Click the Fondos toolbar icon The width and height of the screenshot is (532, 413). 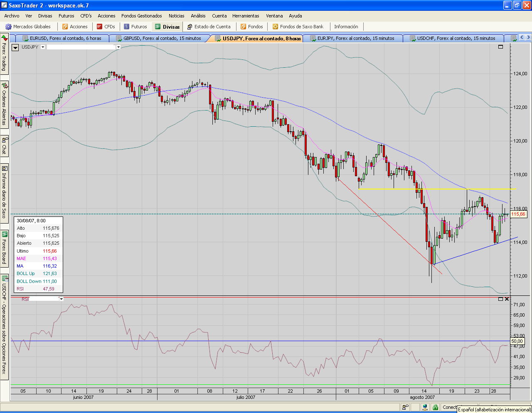(244, 27)
